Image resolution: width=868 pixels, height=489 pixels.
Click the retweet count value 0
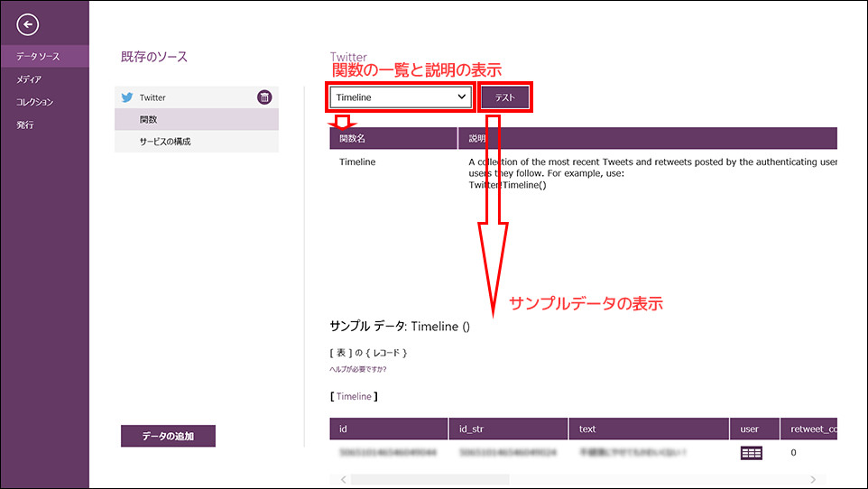793,452
